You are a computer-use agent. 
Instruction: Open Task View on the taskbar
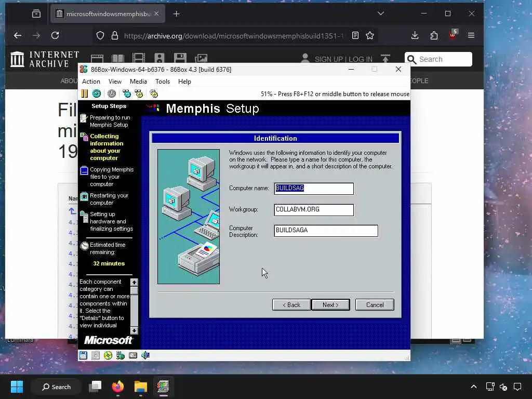click(96, 387)
